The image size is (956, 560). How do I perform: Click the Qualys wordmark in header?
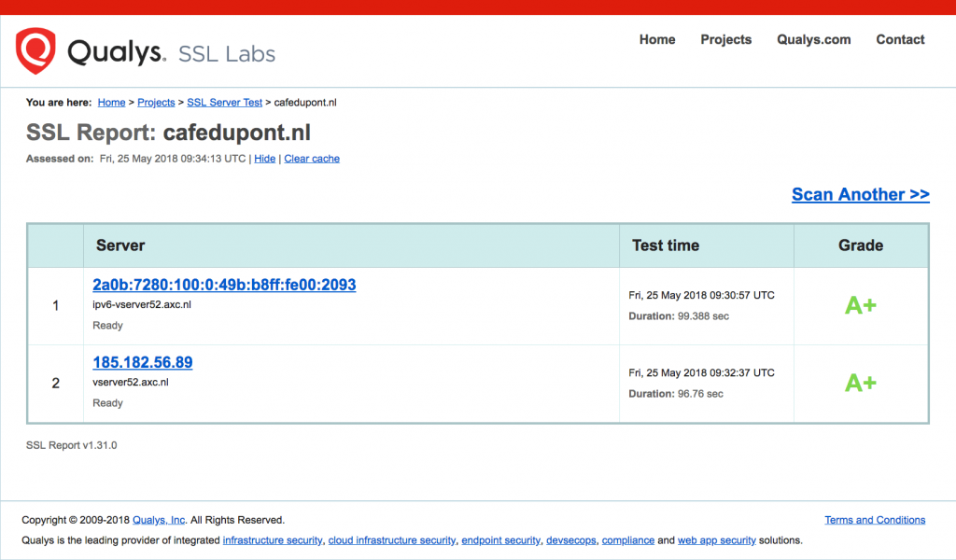(117, 52)
